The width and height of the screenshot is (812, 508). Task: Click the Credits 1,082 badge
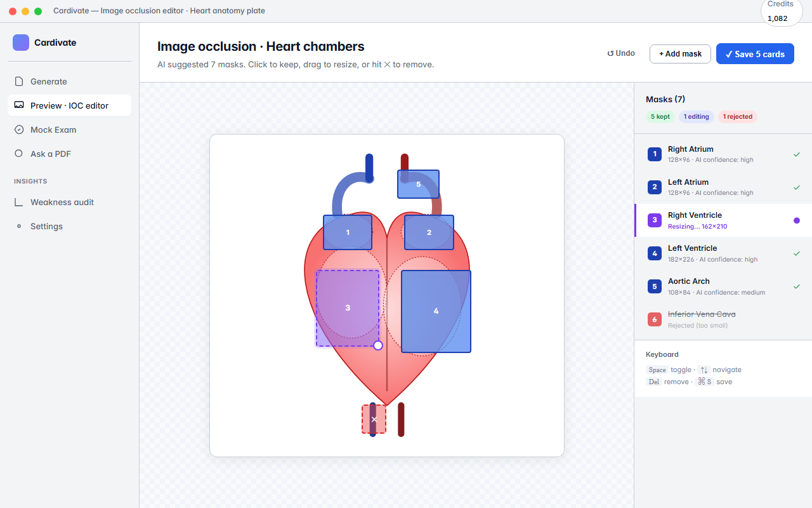[x=781, y=11]
